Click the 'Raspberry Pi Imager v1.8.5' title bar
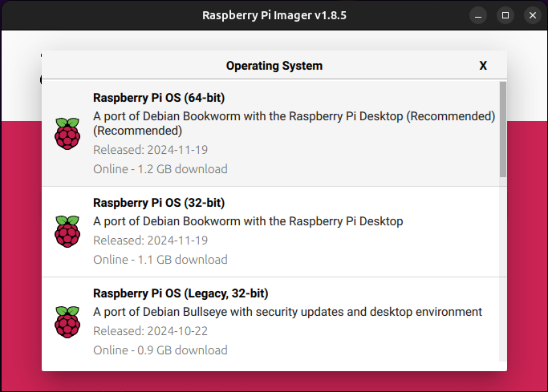The image size is (548, 392). coord(274,15)
